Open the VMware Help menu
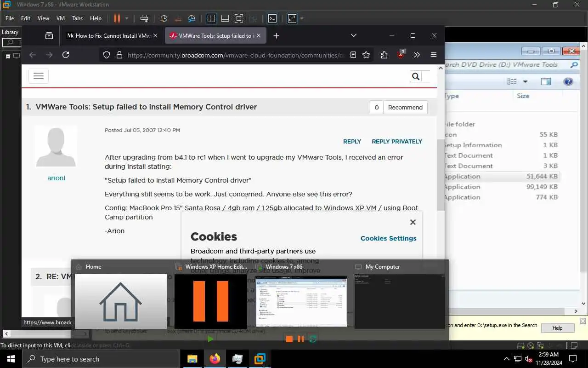This screenshot has width=588, height=368. click(x=96, y=18)
